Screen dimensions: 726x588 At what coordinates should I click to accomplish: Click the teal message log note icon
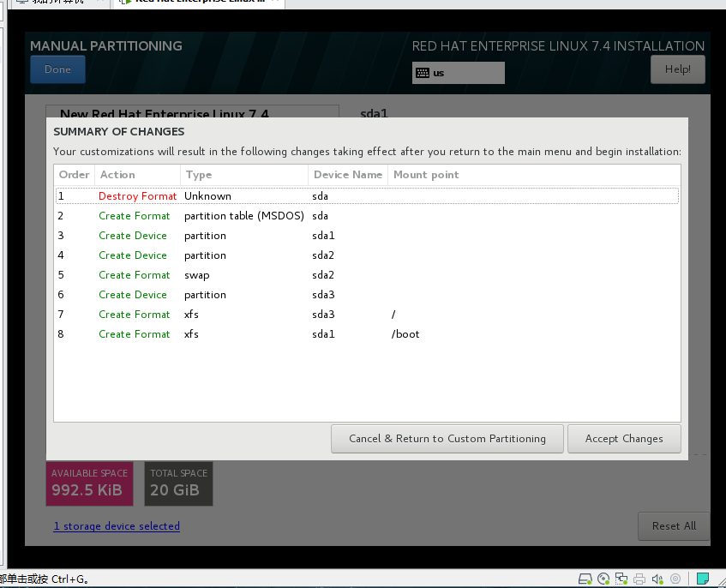[703, 579]
